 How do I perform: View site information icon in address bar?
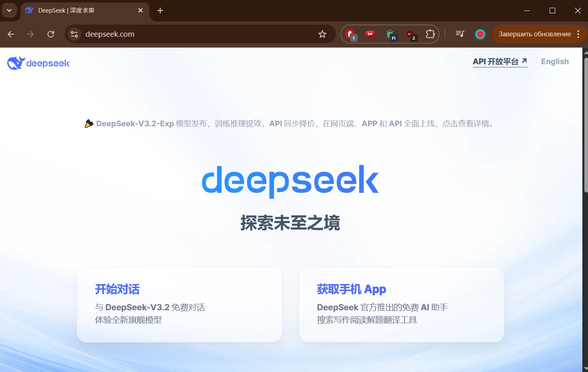[x=74, y=34]
